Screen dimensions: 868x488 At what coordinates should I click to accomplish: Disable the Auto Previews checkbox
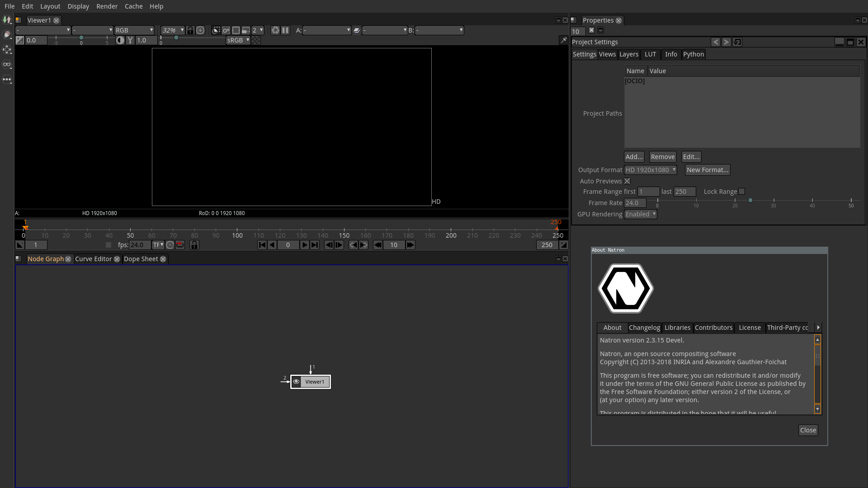point(627,181)
